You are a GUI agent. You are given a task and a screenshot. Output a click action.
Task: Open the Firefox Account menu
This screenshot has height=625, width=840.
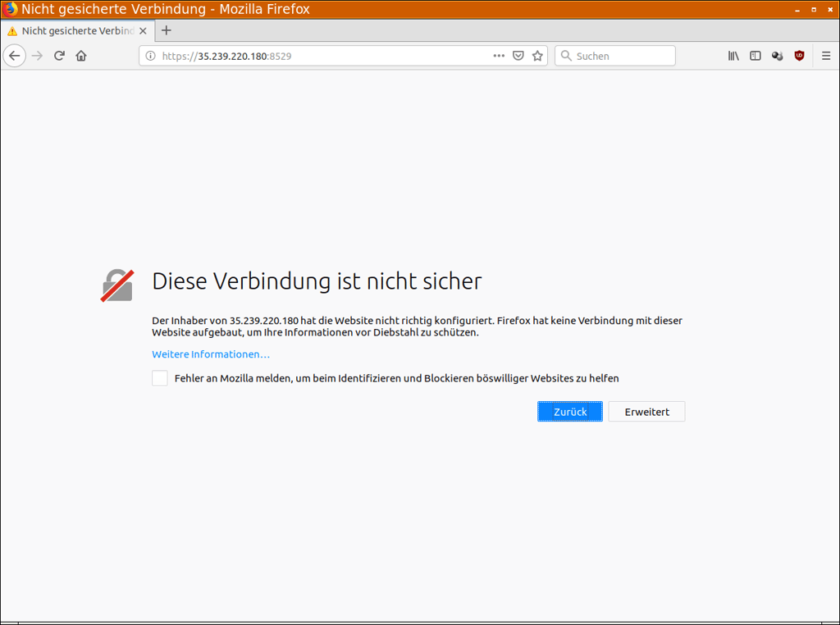coord(777,55)
